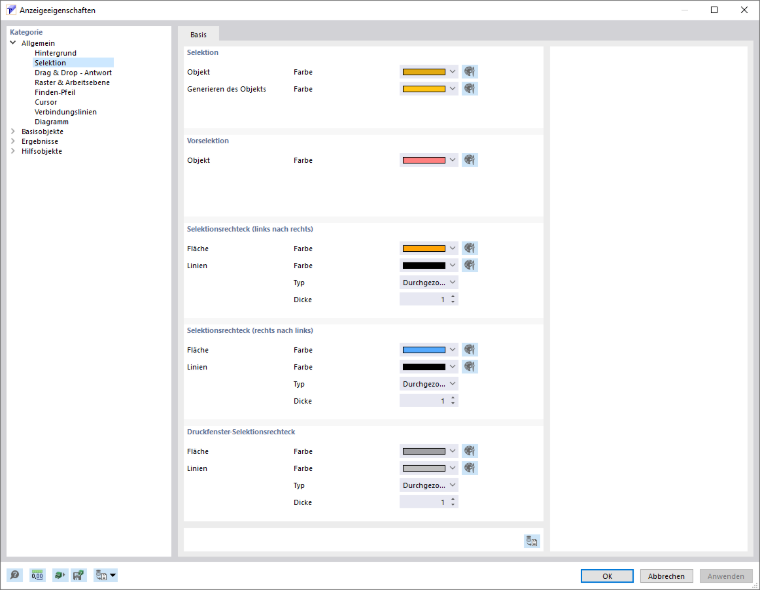The height and width of the screenshot is (590, 760).
Task: Open line Typ dropdown for left-to-right rectangle
Action: click(x=428, y=282)
